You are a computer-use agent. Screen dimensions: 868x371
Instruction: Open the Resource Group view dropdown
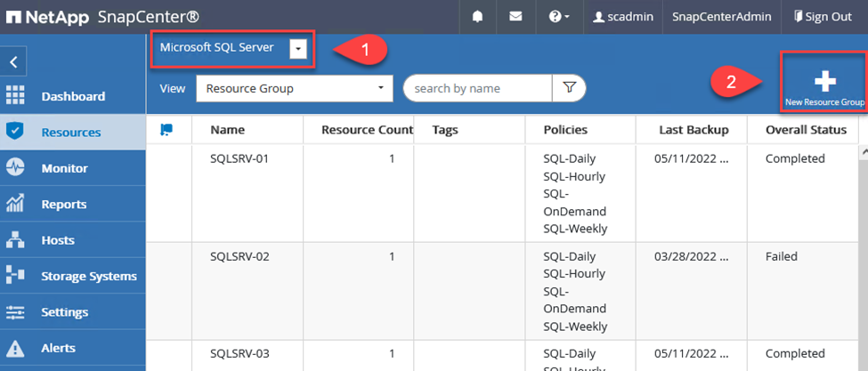[x=294, y=88]
